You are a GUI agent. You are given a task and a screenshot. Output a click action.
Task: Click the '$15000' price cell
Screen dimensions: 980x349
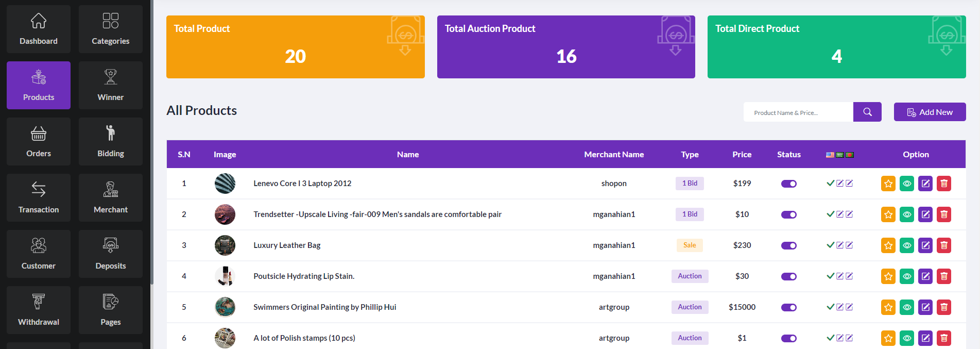click(x=742, y=307)
